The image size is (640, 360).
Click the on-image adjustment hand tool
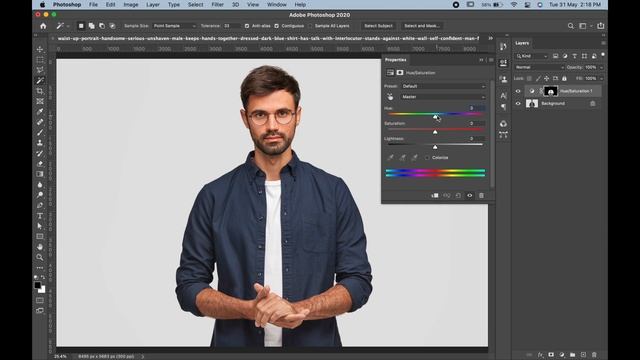[x=390, y=97]
